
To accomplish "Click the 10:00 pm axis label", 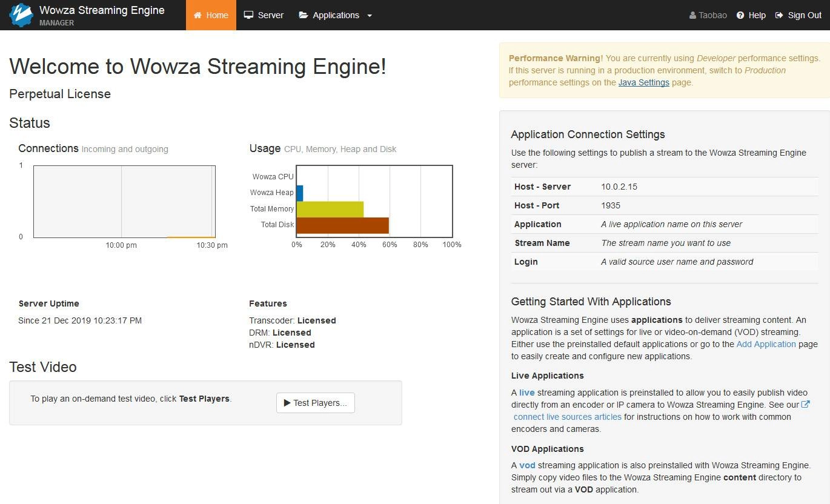I will click(121, 245).
